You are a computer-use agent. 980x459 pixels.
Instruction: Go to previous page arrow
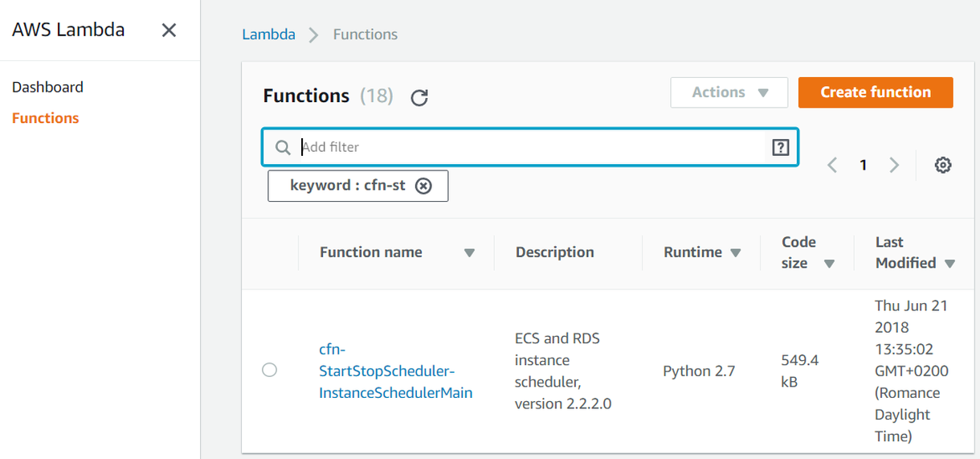point(832,165)
